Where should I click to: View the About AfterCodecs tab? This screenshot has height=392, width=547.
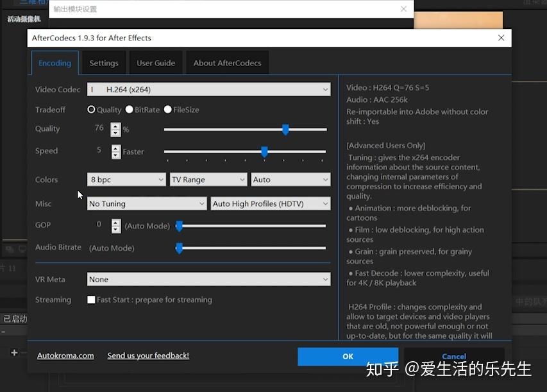pos(227,62)
